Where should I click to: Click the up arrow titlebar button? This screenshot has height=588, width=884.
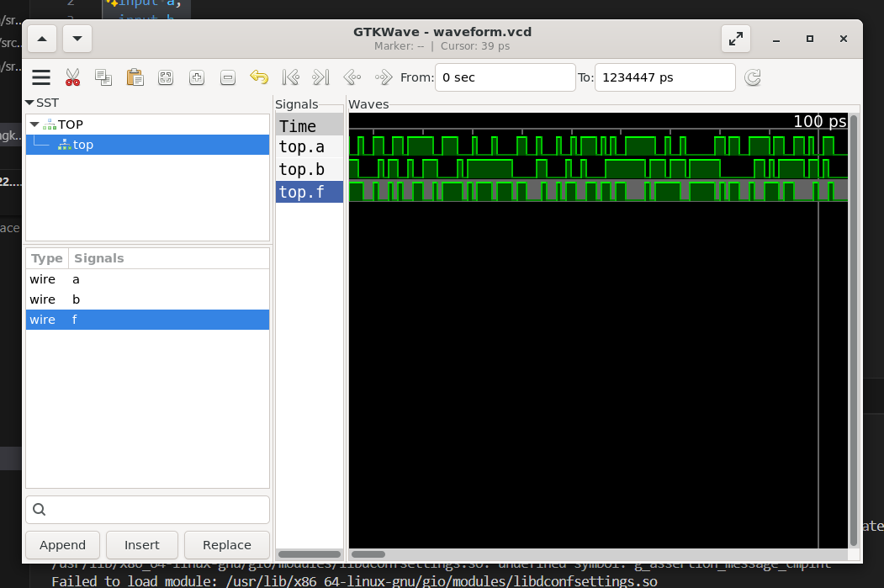pos(42,39)
